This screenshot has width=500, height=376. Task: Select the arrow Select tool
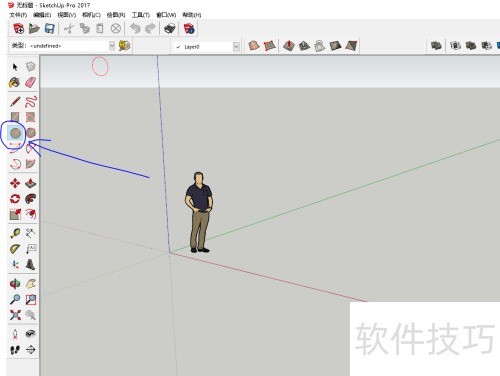(15, 67)
